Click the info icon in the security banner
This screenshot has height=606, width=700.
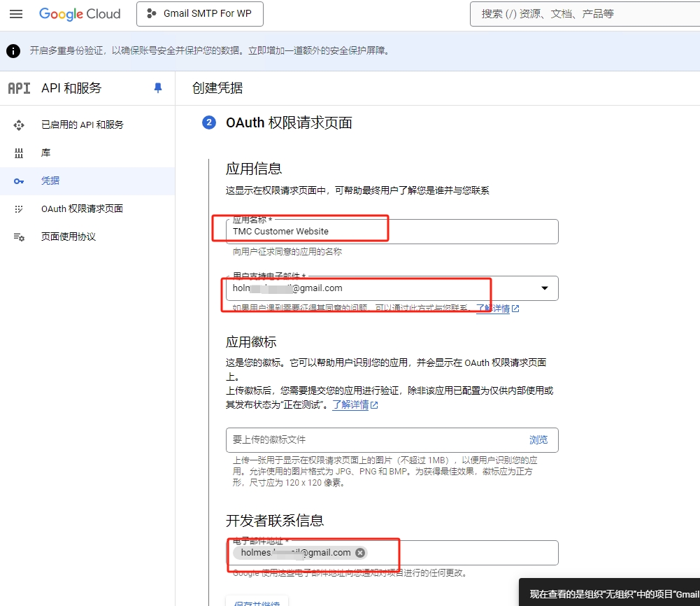[13, 51]
